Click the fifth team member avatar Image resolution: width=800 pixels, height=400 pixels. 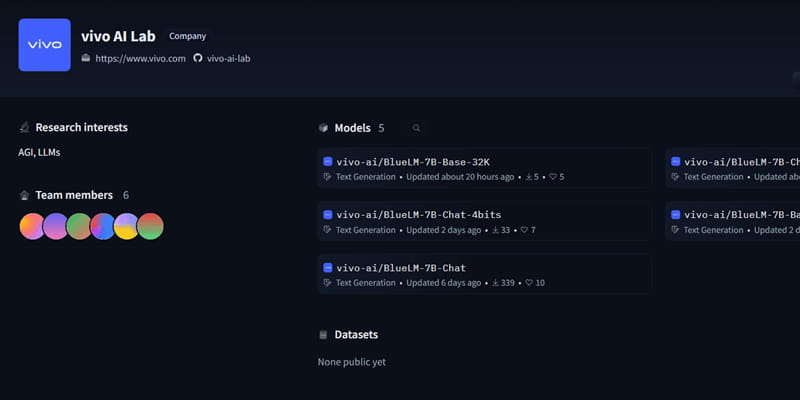click(126, 226)
